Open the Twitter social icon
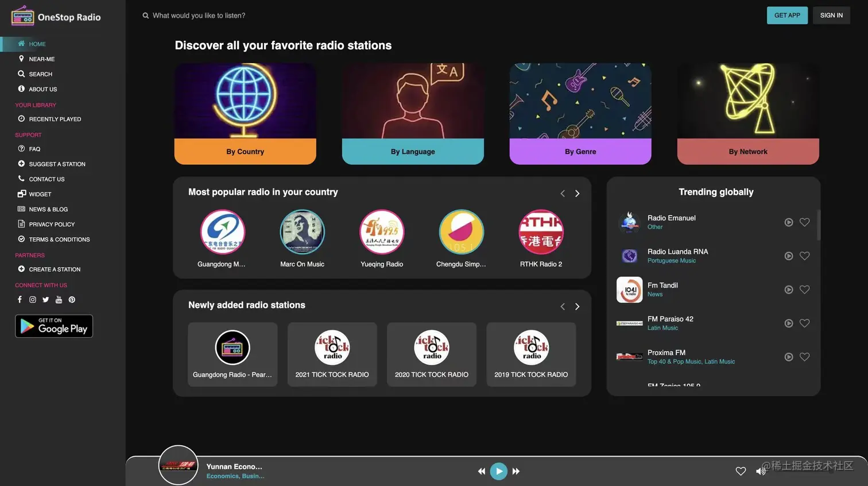Screen dimensions: 868x486 click(45, 299)
